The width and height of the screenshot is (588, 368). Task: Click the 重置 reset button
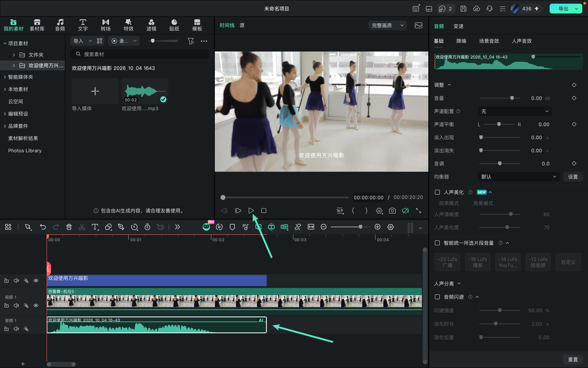(573, 359)
